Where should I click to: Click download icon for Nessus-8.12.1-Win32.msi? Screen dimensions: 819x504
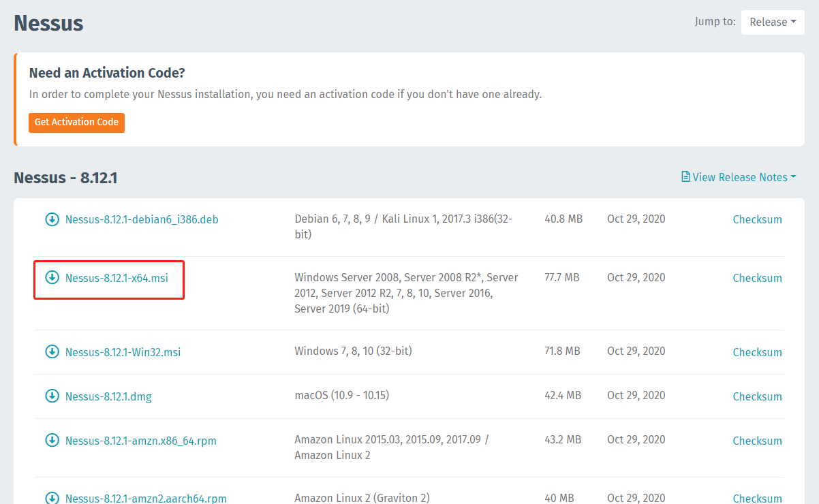(x=52, y=351)
